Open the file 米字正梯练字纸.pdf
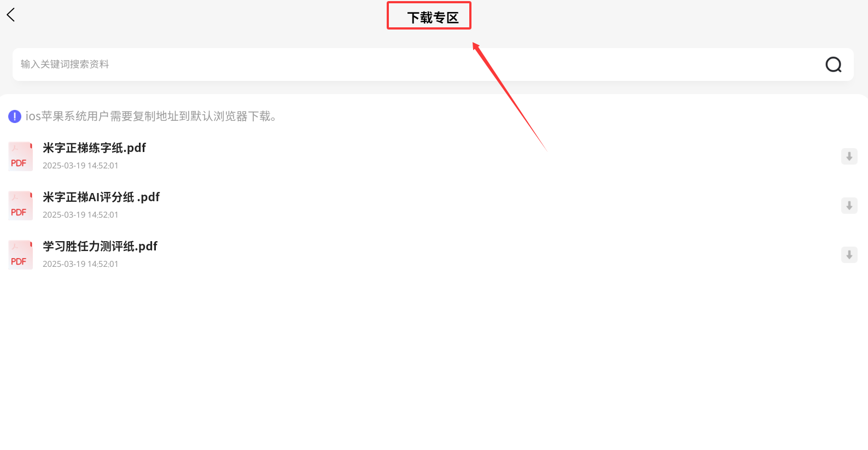The image size is (868, 450). (94, 148)
